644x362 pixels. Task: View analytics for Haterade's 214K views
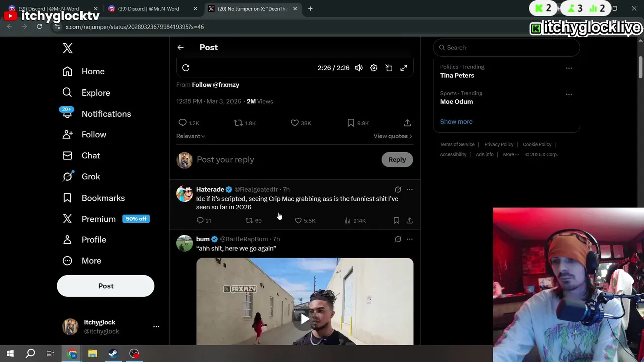click(x=355, y=221)
